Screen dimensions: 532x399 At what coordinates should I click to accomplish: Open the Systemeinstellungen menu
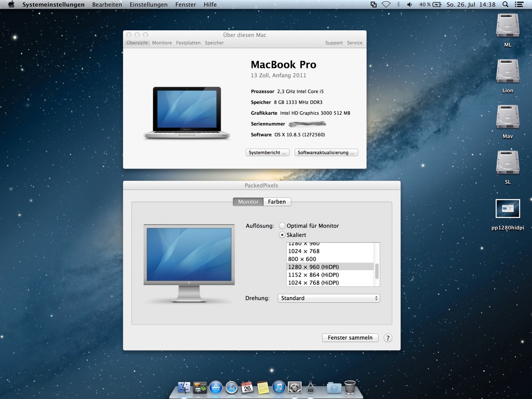coord(53,5)
